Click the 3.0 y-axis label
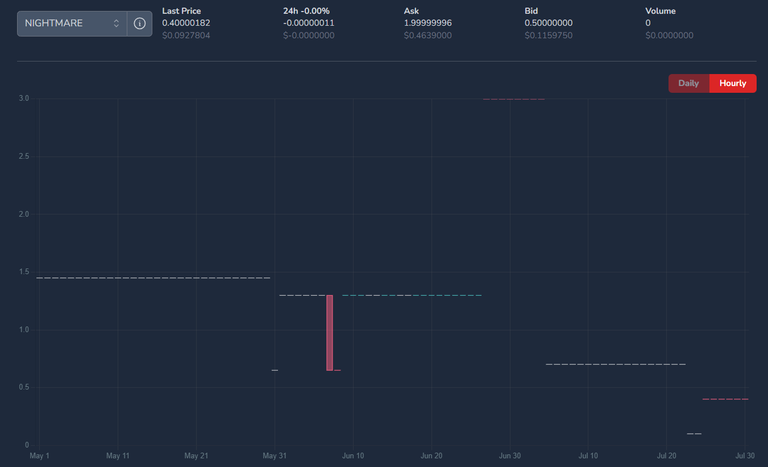 tap(24, 98)
